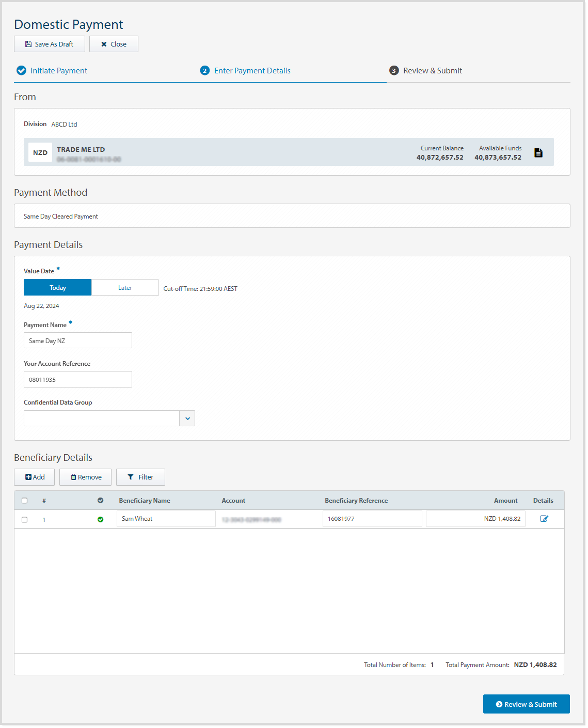
Task: Add a new beneficiary
Action: (x=35, y=477)
